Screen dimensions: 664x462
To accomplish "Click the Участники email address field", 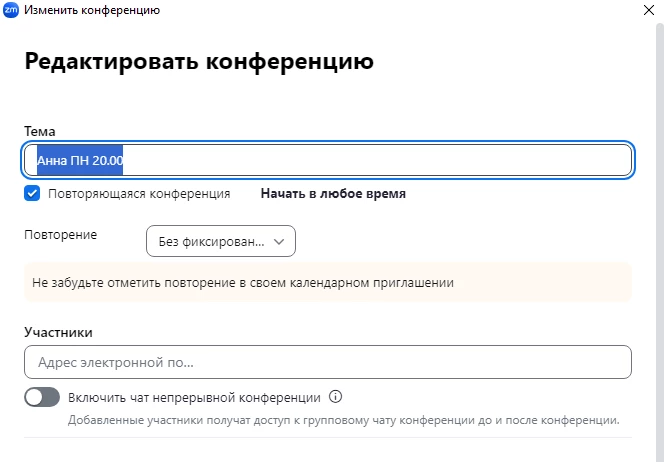I will [328, 362].
